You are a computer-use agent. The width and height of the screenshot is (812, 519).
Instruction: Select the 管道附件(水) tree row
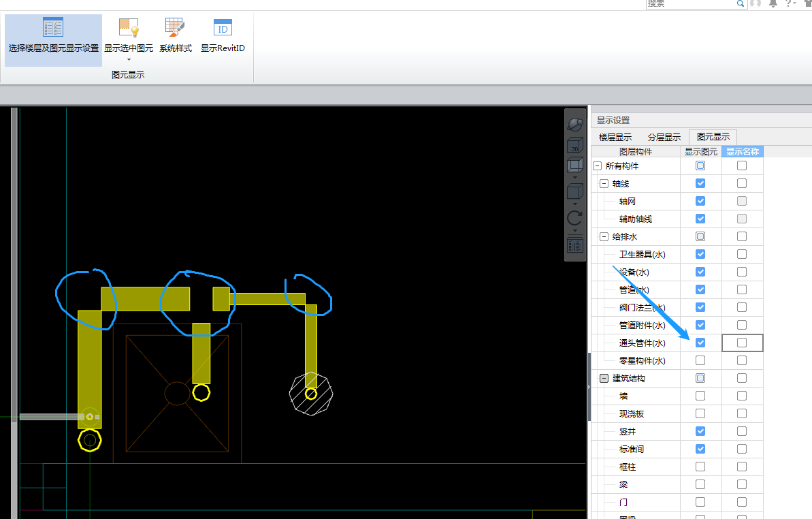click(642, 326)
